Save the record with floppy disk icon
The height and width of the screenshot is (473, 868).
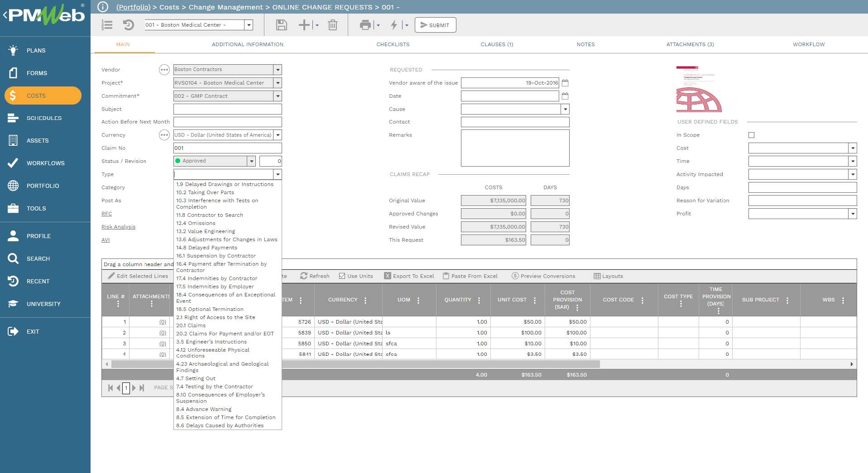coord(281,25)
